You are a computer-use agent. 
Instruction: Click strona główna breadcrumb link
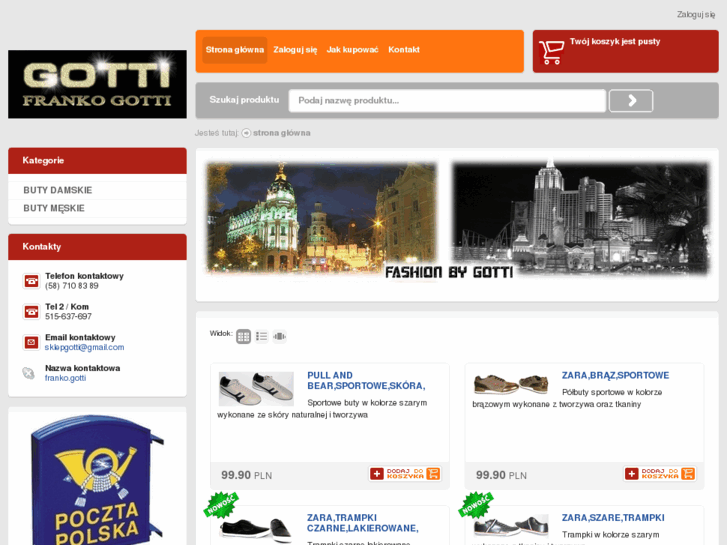281,133
